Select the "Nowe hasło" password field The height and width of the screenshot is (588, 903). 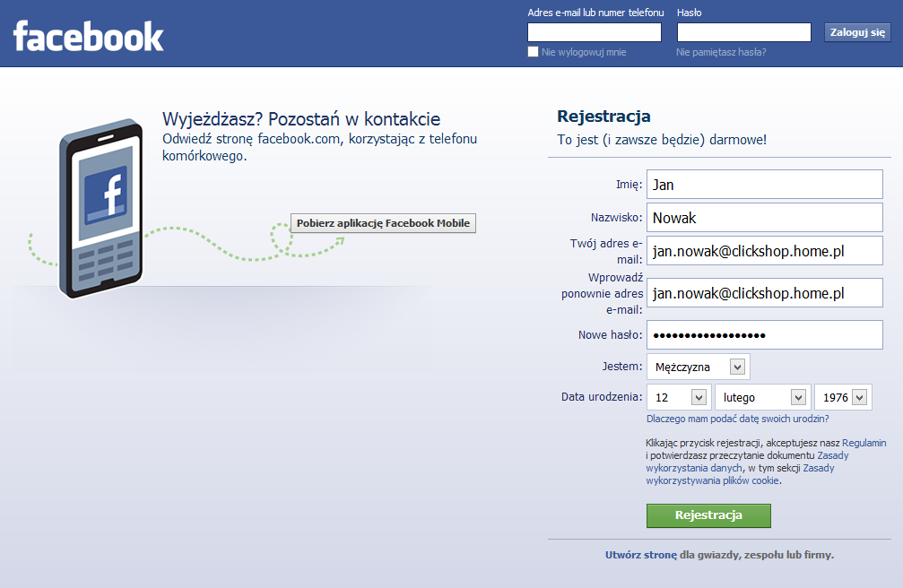click(x=763, y=334)
